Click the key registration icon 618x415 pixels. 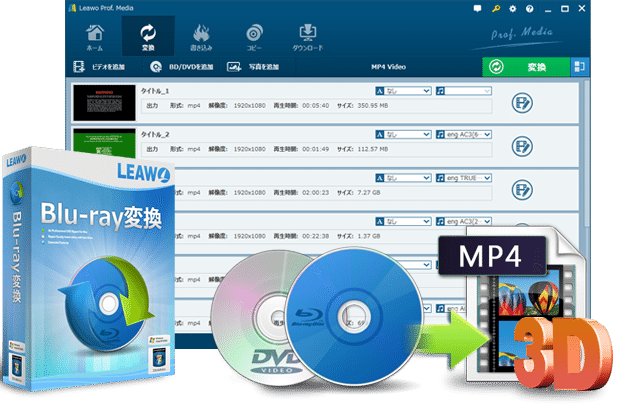[496, 8]
